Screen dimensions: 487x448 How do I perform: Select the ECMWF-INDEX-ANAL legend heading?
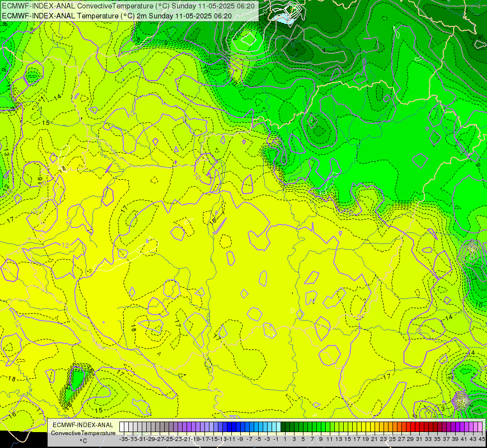83,425
